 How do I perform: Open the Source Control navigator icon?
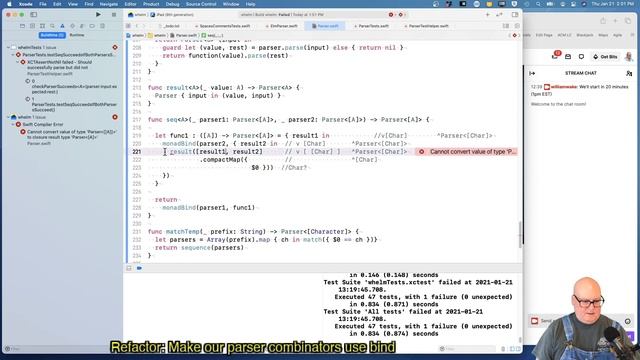pyautogui.click(x=32, y=26)
